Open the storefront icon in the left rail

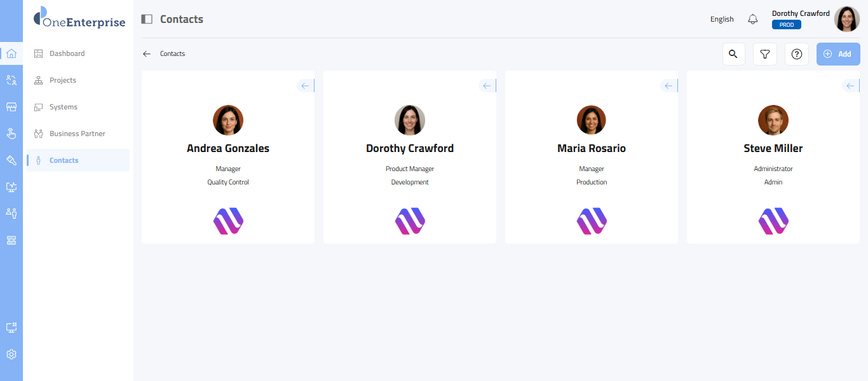(11, 107)
